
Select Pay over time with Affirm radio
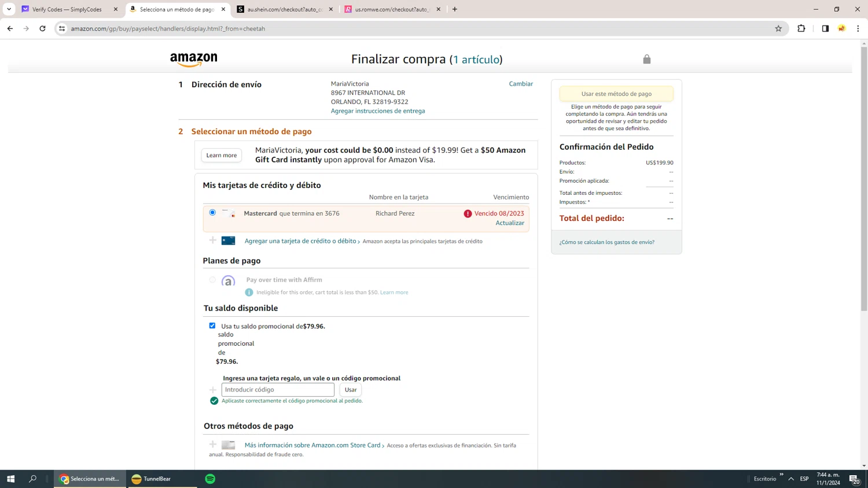tap(212, 279)
